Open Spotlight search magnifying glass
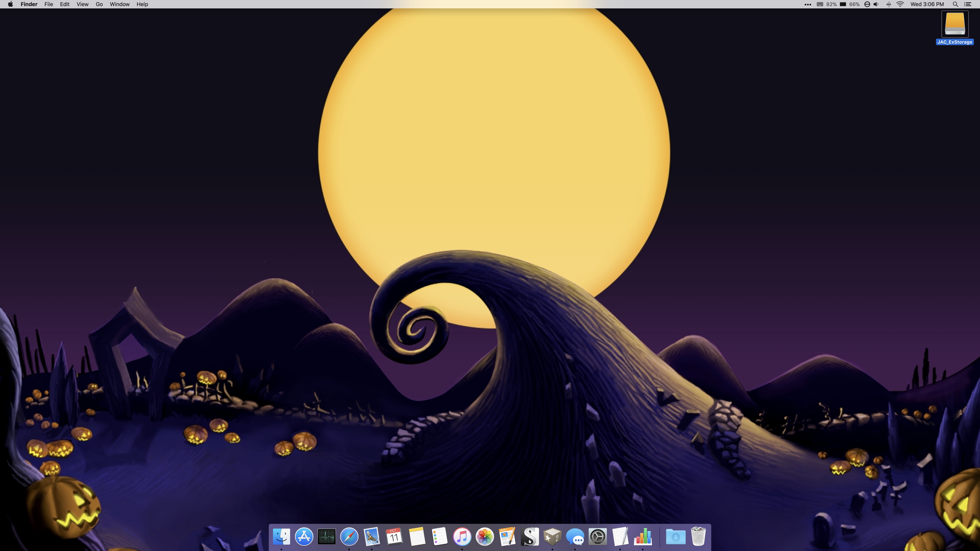The height and width of the screenshot is (551, 980). tap(955, 4)
